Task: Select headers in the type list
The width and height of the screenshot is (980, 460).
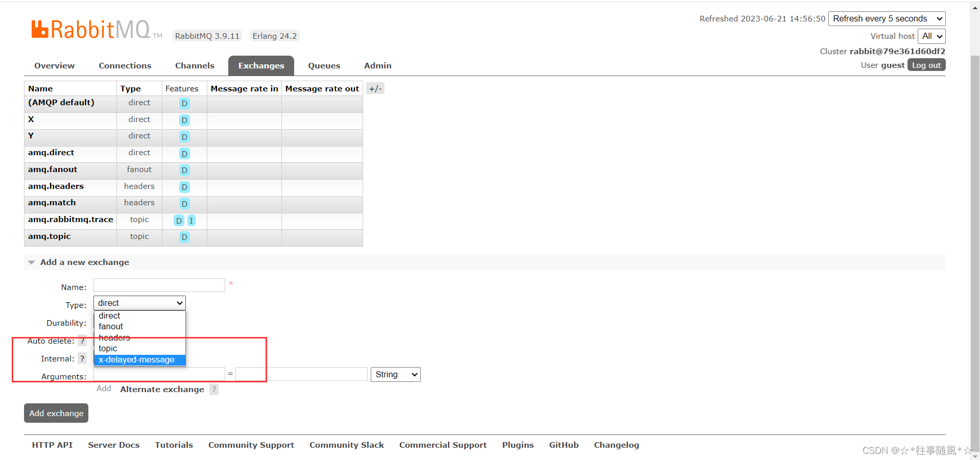Action: pyautogui.click(x=139, y=337)
